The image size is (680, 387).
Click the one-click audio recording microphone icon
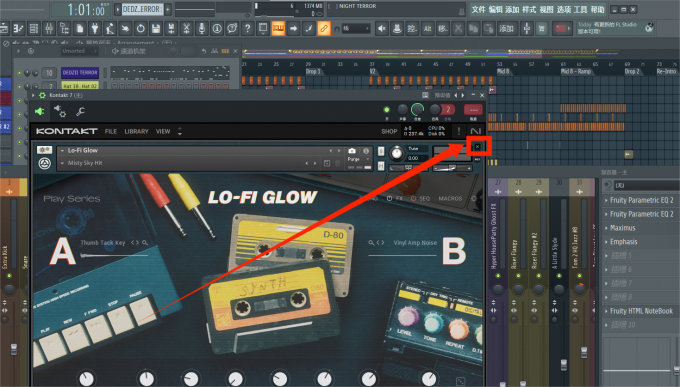pos(202,29)
